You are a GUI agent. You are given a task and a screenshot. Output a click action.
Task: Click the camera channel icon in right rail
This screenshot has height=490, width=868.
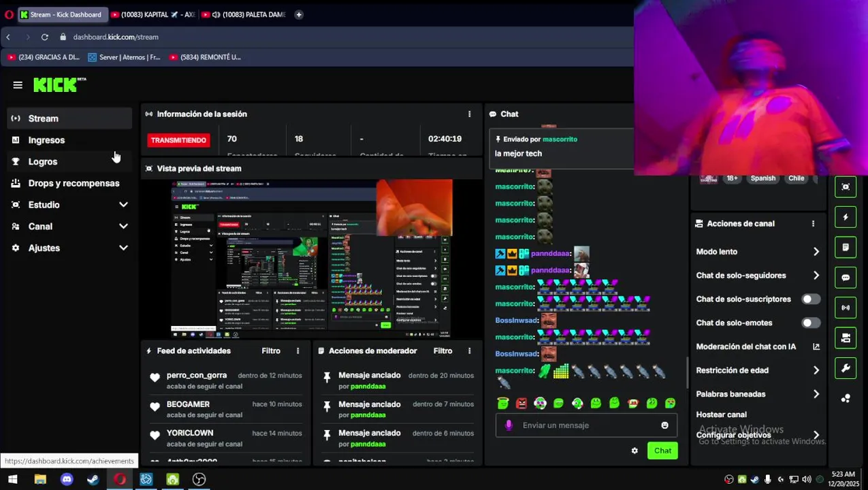[846, 338]
